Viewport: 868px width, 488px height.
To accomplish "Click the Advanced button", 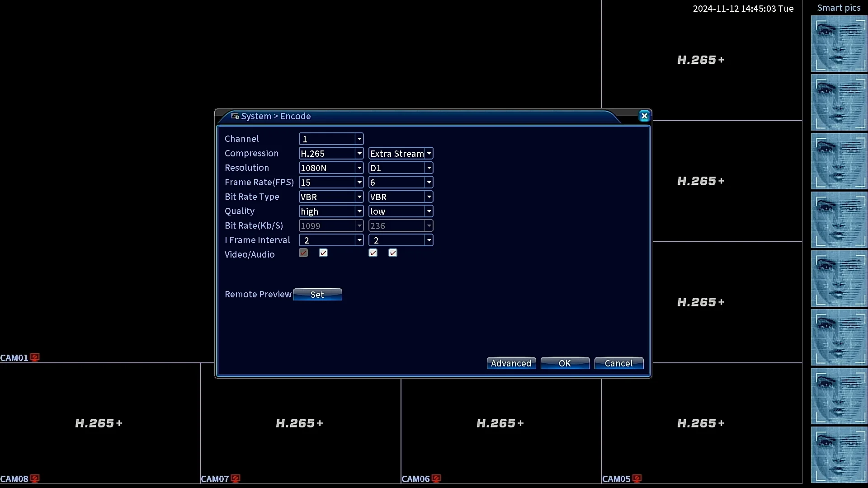I will [511, 363].
